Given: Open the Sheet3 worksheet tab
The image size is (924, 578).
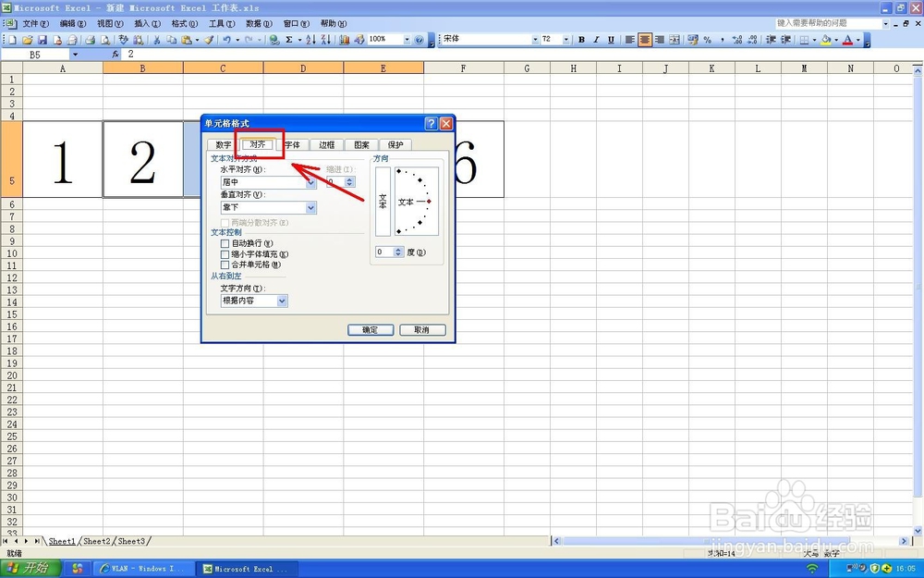Looking at the screenshot, I should pos(131,541).
